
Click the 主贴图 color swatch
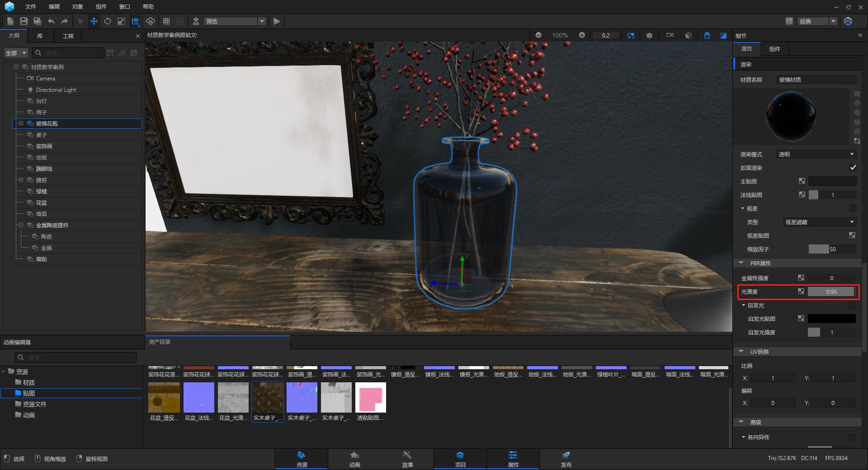click(x=832, y=181)
